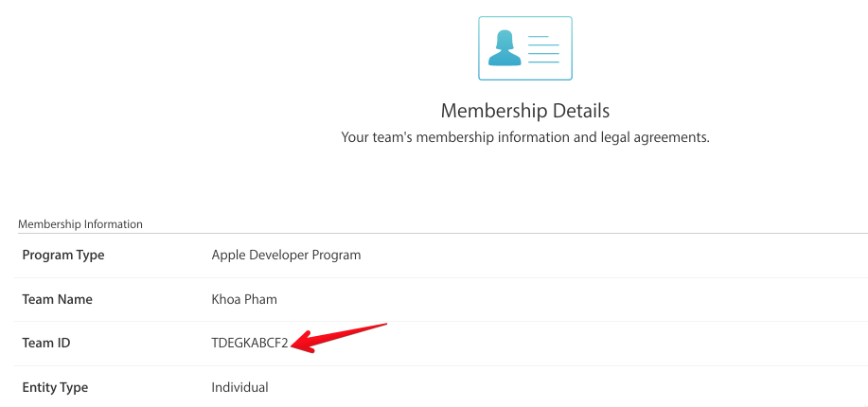The height and width of the screenshot is (407, 868).
Task: Select the Individual entity type value
Action: tap(239, 388)
